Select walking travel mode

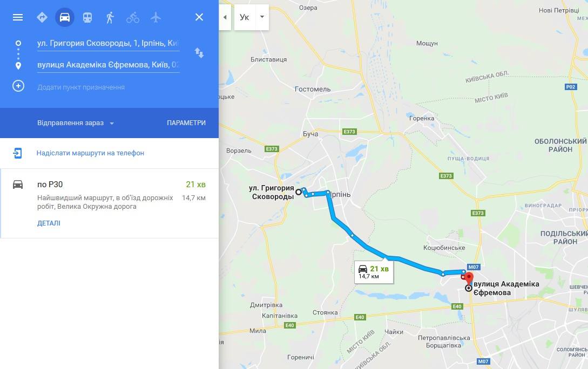tap(110, 17)
